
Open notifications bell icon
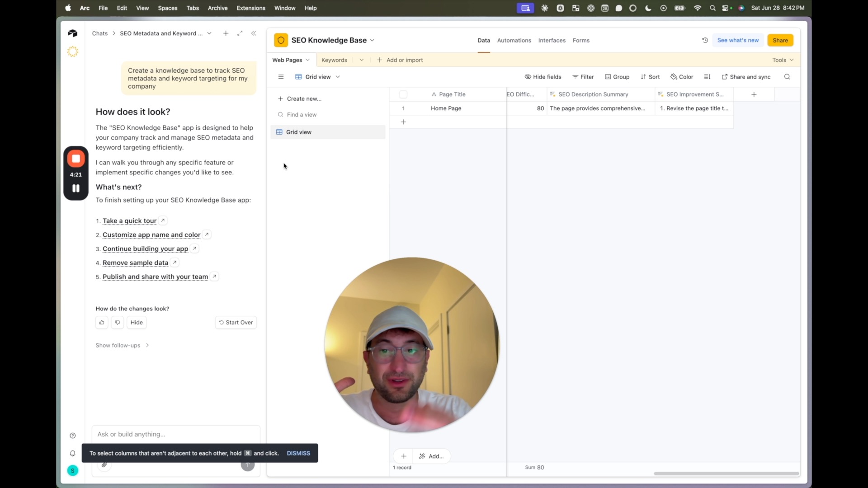pos(72,453)
